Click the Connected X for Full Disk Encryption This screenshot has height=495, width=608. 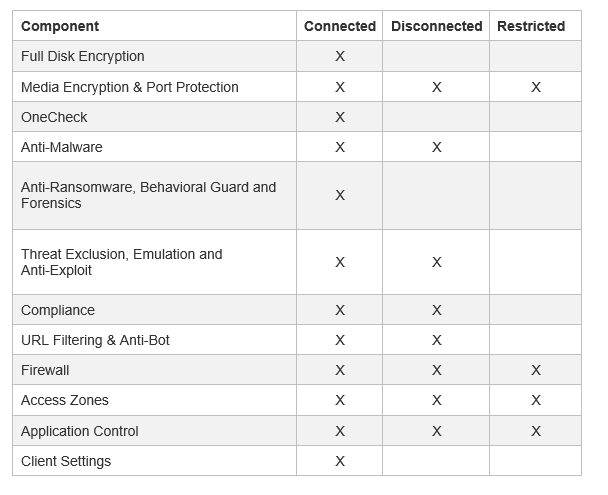tap(340, 56)
